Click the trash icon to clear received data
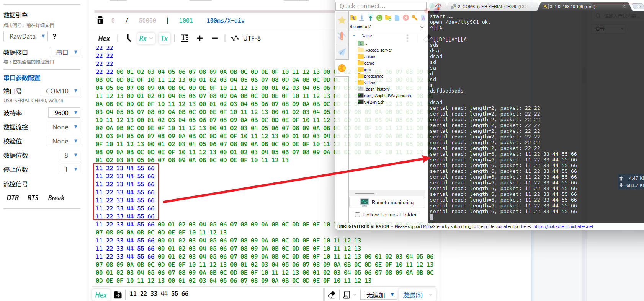 tap(100, 20)
